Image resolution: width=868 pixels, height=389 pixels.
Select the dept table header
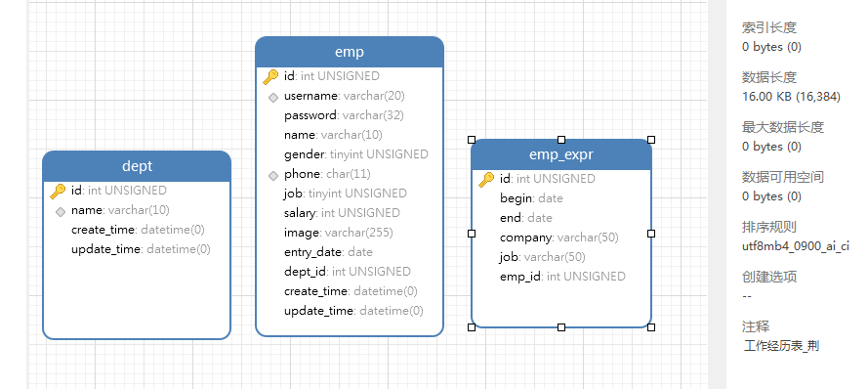click(137, 166)
